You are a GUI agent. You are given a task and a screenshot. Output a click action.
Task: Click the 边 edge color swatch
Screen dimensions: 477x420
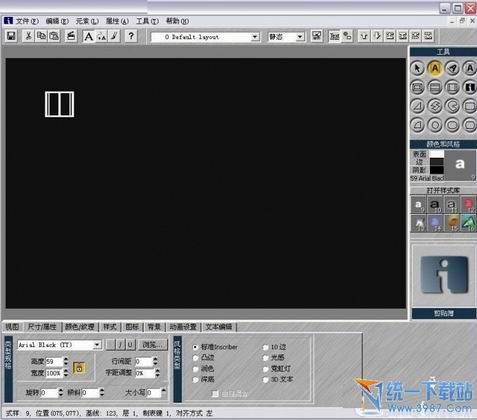(x=437, y=162)
